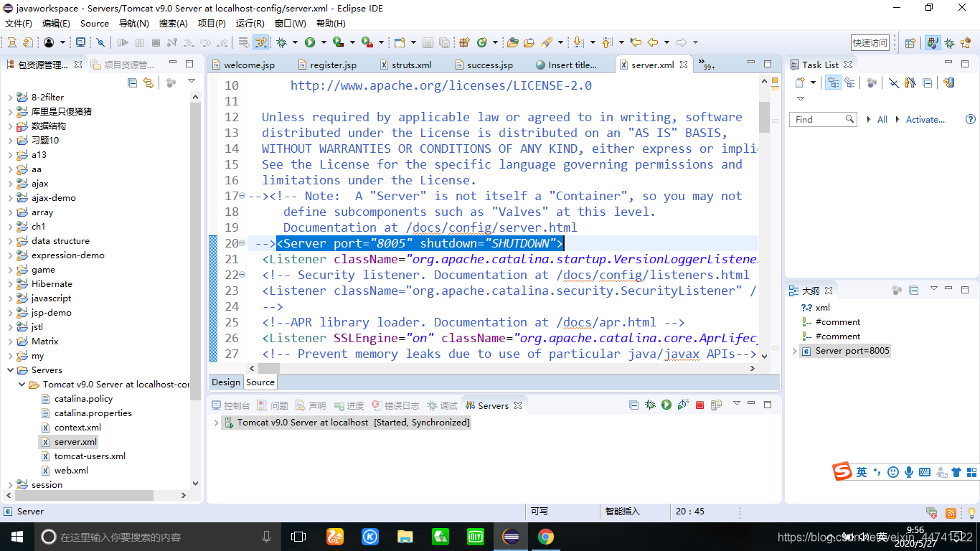Screen dimensions: 980x551
Task: Switch to the Design tab of the XML editor
Action: click(x=225, y=382)
